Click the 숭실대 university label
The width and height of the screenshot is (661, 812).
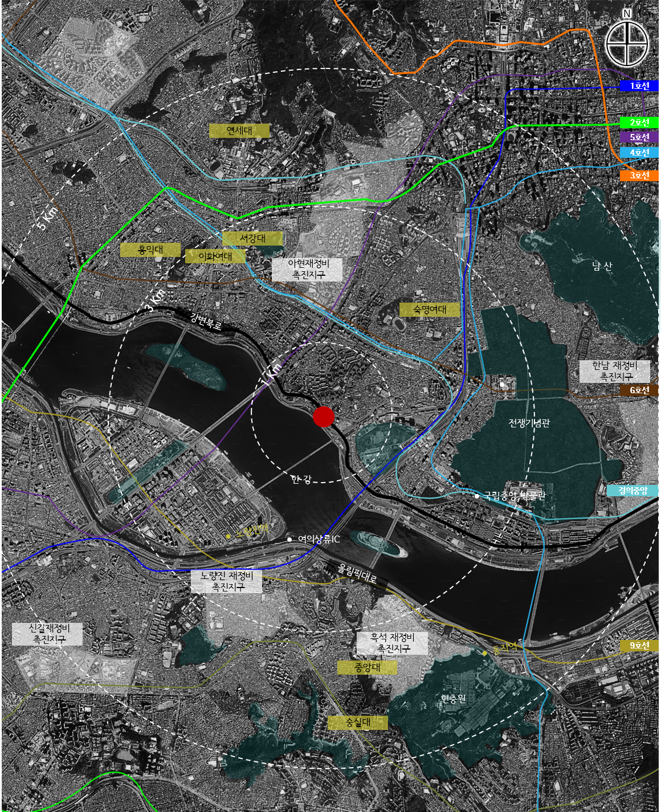(x=358, y=723)
